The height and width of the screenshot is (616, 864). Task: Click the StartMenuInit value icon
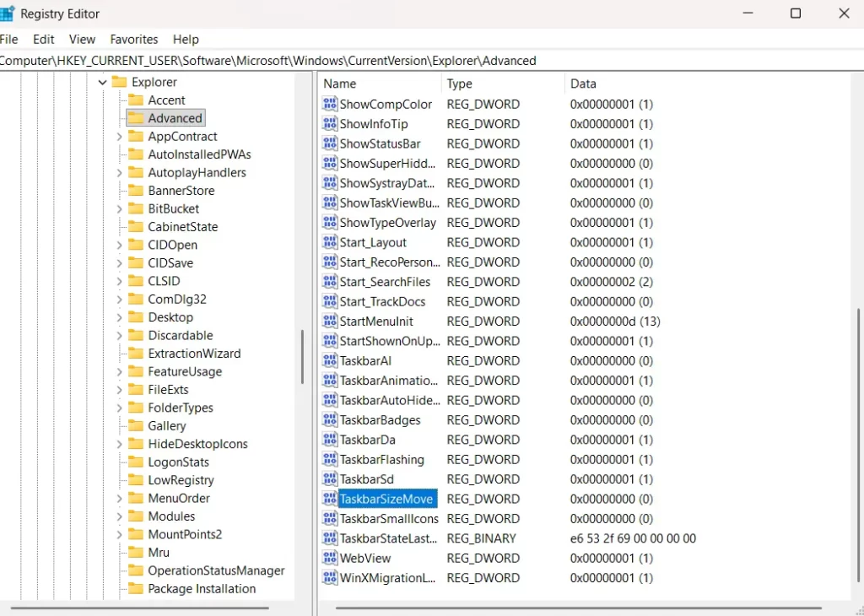[x=329, y=321]
